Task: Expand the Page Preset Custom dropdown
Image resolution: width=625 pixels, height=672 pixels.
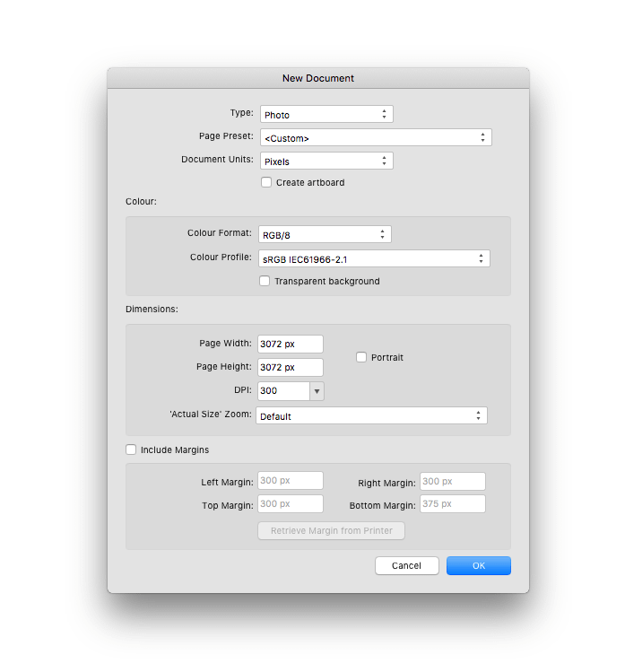Action: 376,137
